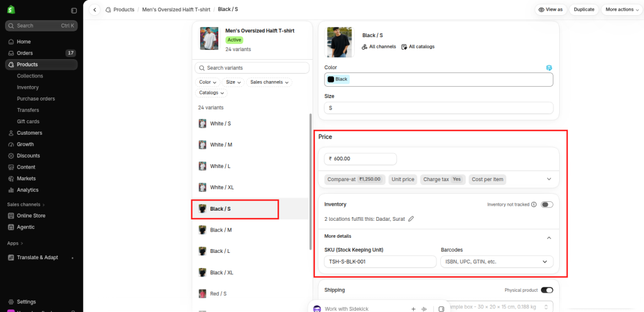Click the Charge tax Yes chip
The image size is (644, 312).
pyautogui.click(x=443, y=179)
